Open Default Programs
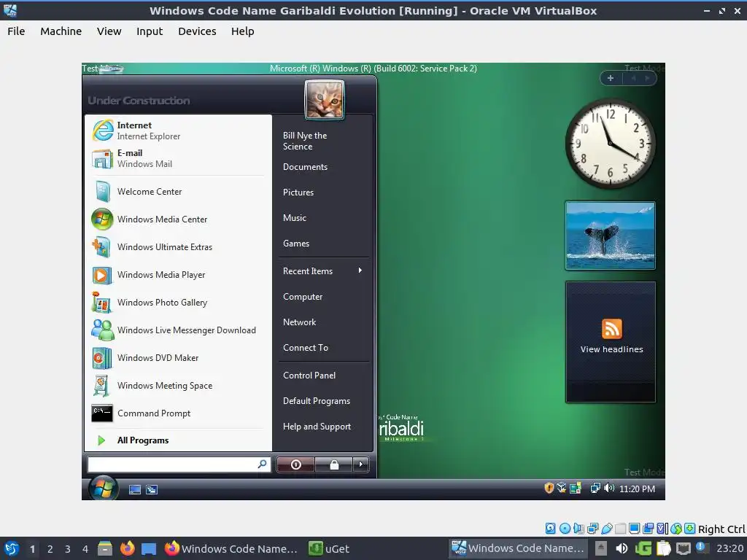Screen dimensions: 747x560 coord(323,401)
